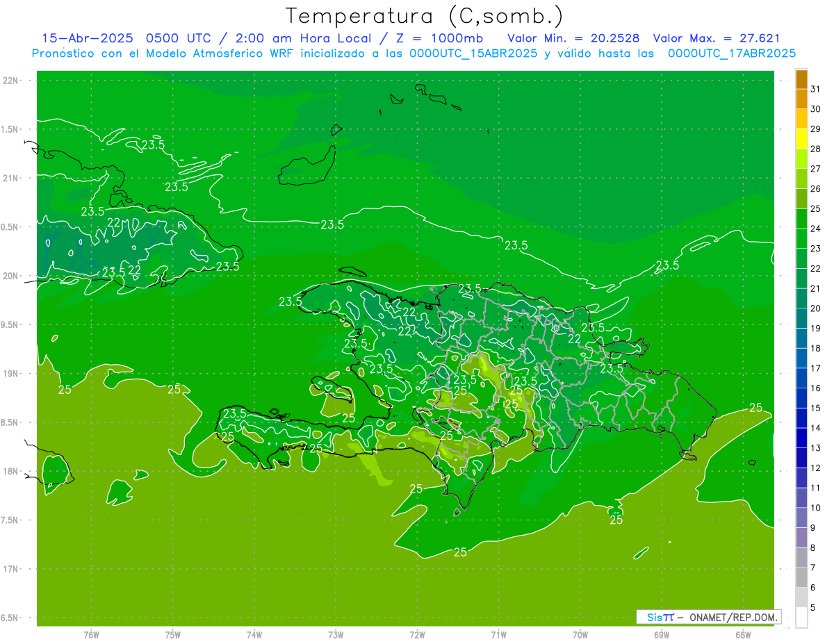Click the 6.5N latitude axis label
Screen dimensions: 834x644
[x=10, y=618]
